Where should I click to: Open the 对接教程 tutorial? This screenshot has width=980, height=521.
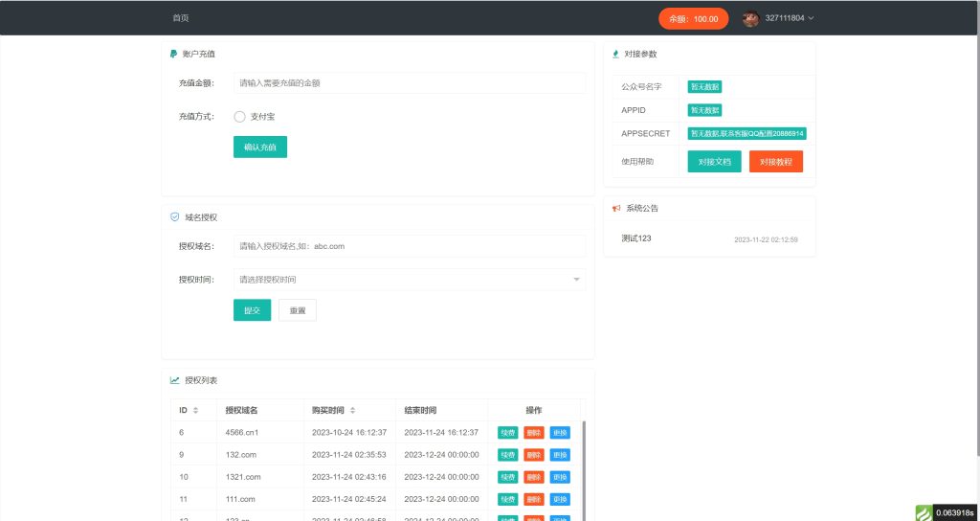(x=776, y=161)
